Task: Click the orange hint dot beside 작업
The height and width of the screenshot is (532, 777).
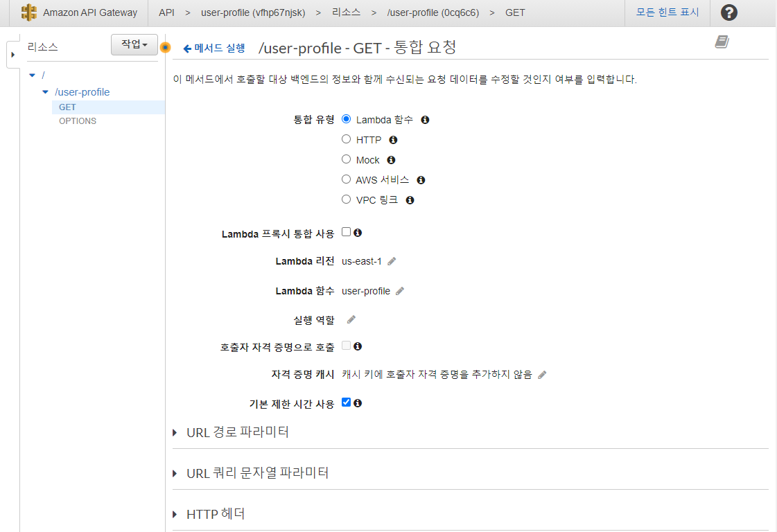Action: pyautogui.click(x=166, y=48)
